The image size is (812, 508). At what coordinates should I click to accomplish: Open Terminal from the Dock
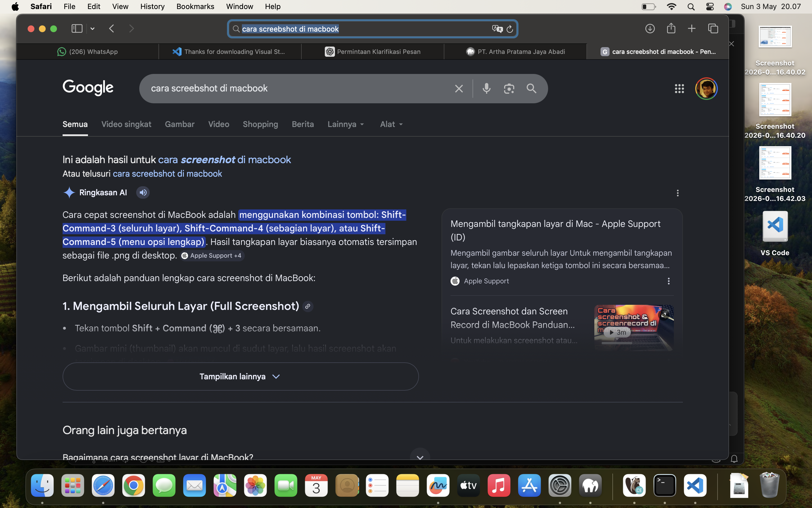pyautogui.click(x=664, y=485)
